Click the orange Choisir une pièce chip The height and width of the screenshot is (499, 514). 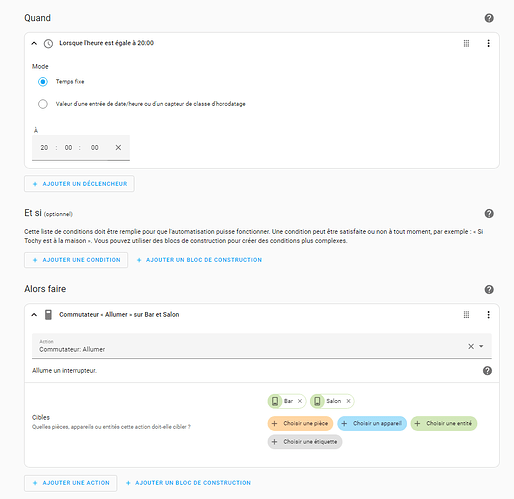tap(300, 424)
